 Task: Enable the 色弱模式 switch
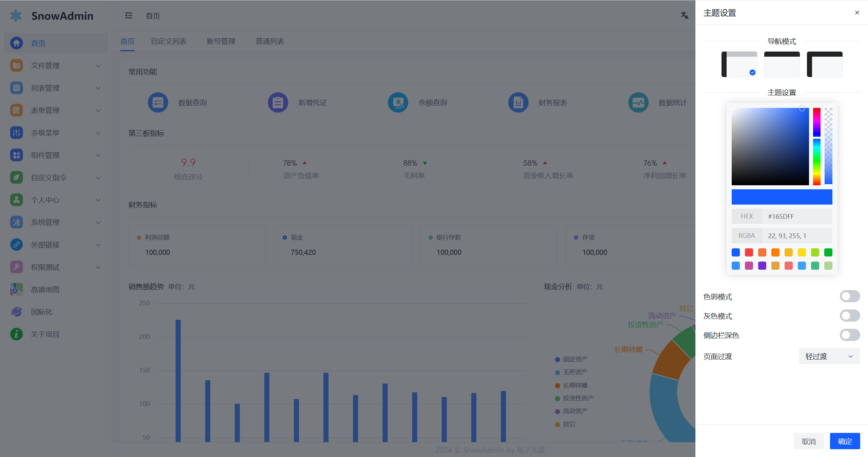click(x=849, y=297)
